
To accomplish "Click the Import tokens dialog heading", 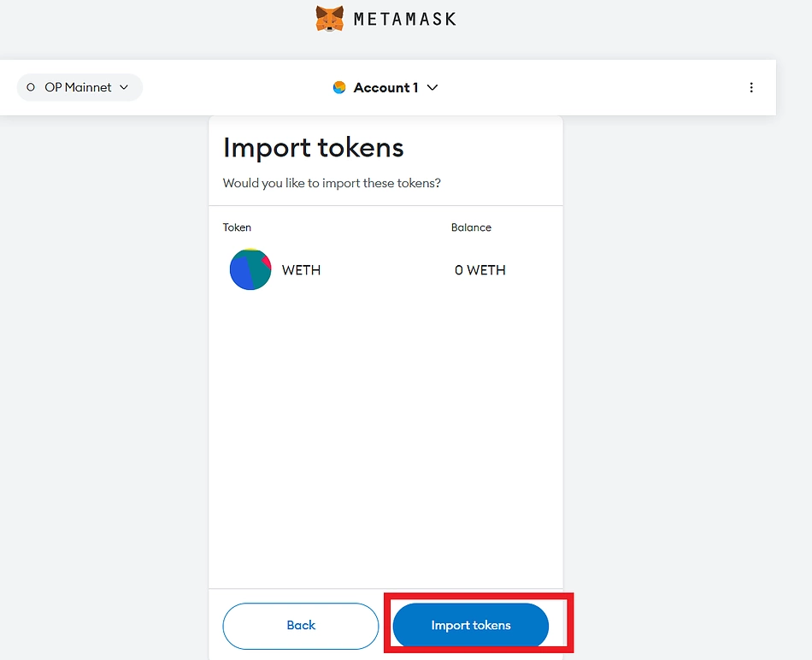I will point(313,147).
